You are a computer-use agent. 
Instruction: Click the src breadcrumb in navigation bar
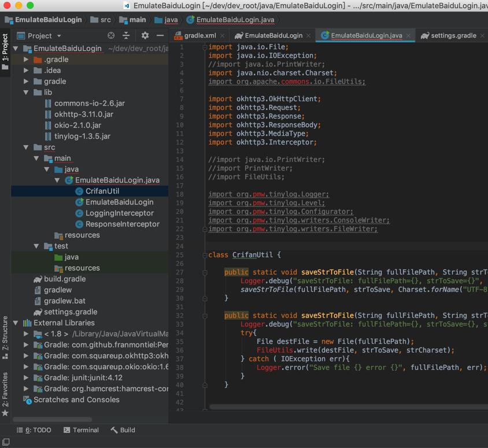pyautogui.click(x=101, y=20)
